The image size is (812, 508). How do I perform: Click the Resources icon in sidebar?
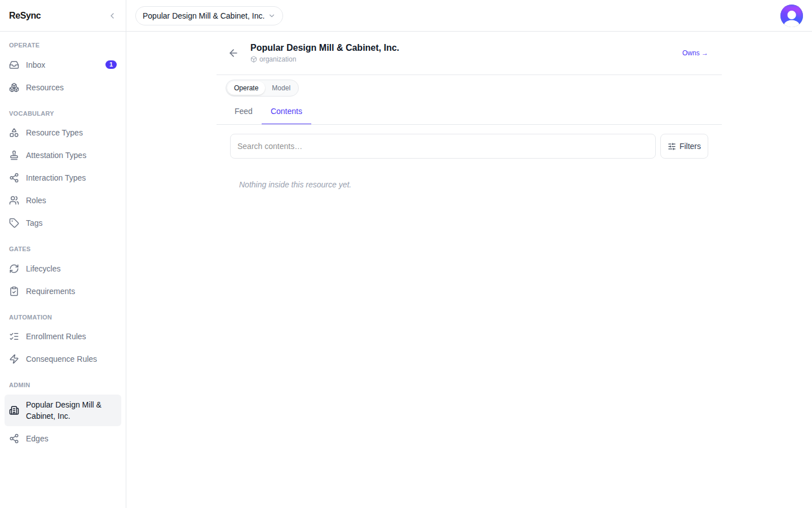point(14,87)
